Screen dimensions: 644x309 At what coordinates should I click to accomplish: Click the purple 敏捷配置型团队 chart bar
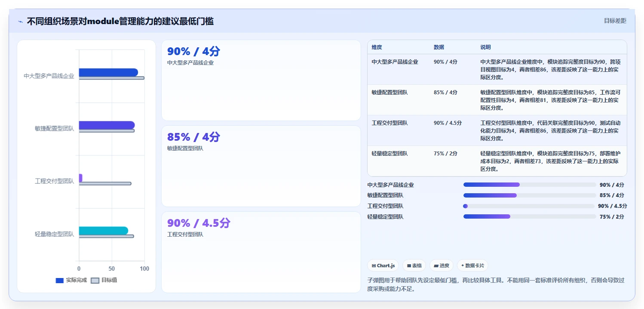pos(107,125)
